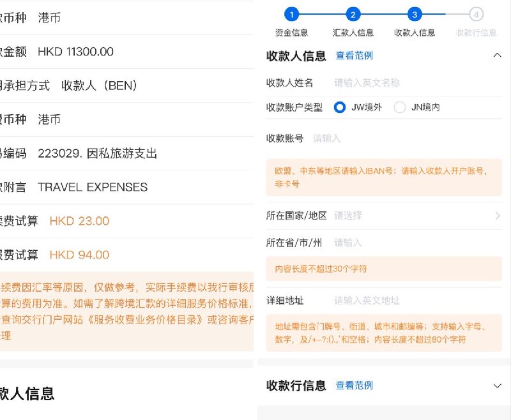This screenshot has height=420, width=511.
Task: Click the 收款人（BEN） fee bearer value
Action: (x=99, y=86)
